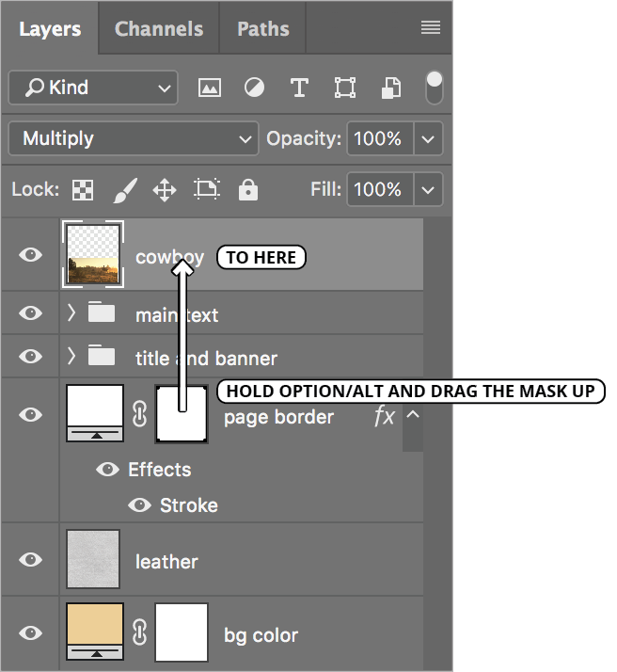Click link icon between page border thumbnails
This screenshot has width=617, height=672.
pyautogui.click(x=139, y=414)
